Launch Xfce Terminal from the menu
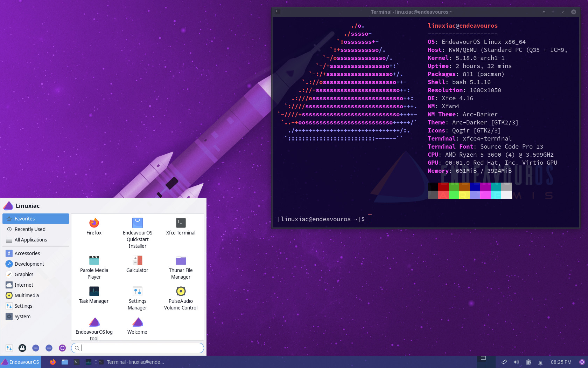The image size is (588, 368). (x=181, y=226)
